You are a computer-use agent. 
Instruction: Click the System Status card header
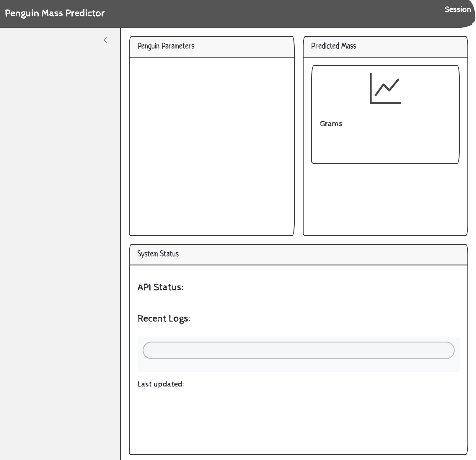[x=298, y=254]
